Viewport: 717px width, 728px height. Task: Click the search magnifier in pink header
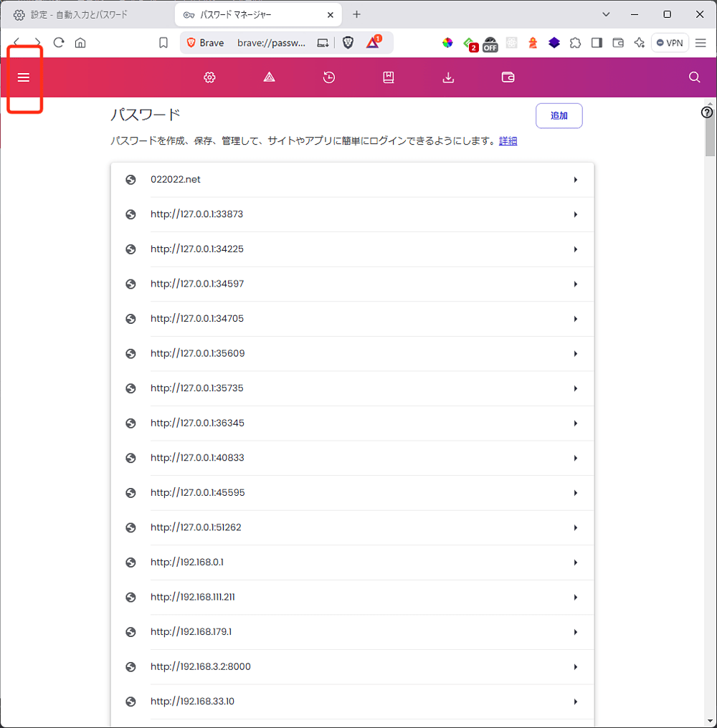pyautogui.click(x=694, y=77)
